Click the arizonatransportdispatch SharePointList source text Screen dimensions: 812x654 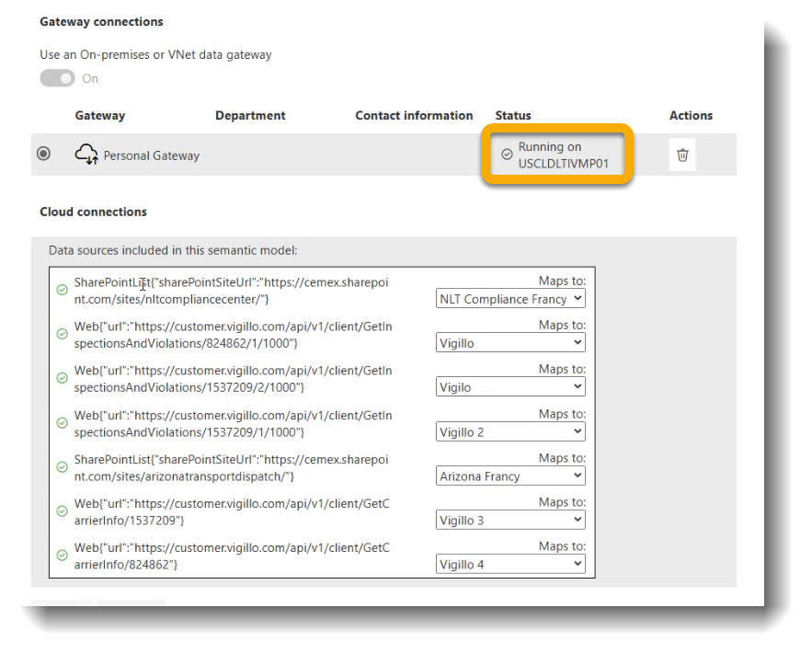[231, 467]
